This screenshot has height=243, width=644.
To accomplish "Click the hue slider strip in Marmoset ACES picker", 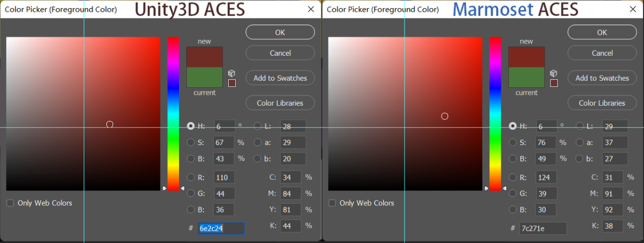I will coord(495,114).
